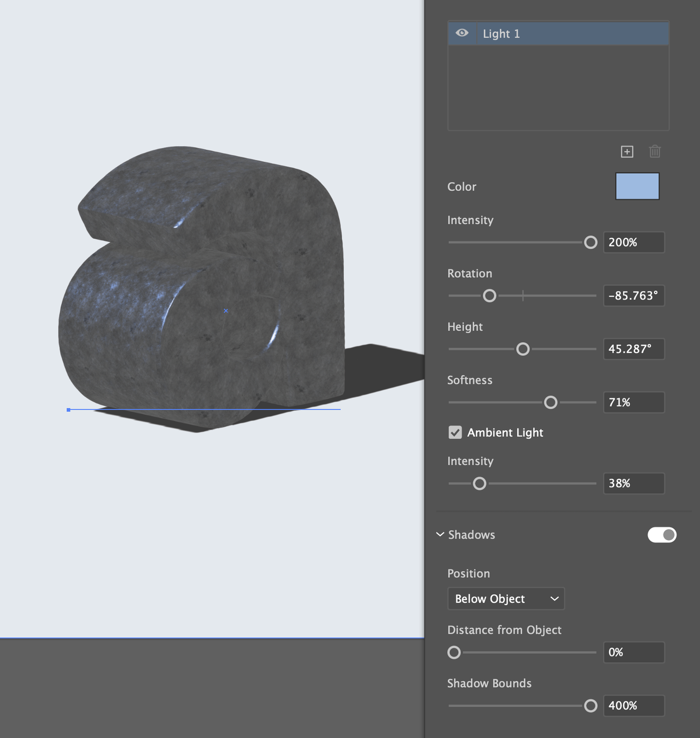Edit the 45.287° height field

click(634, 349)
